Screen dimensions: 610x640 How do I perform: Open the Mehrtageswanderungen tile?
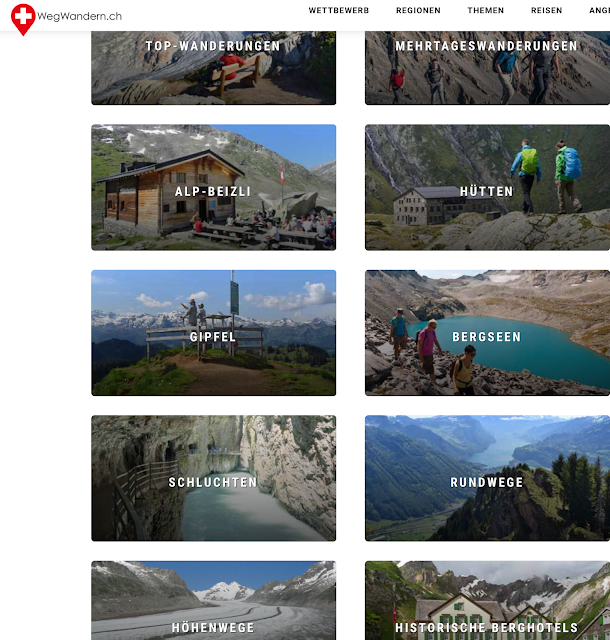487,68
